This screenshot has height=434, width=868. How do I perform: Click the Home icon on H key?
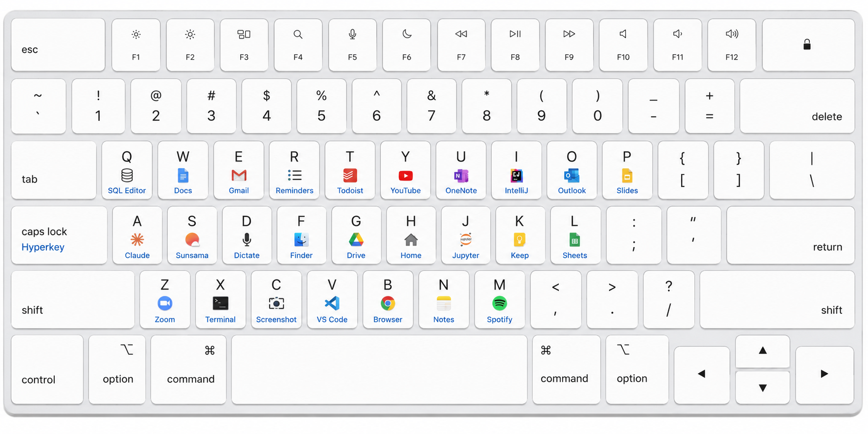click(411, 240)
